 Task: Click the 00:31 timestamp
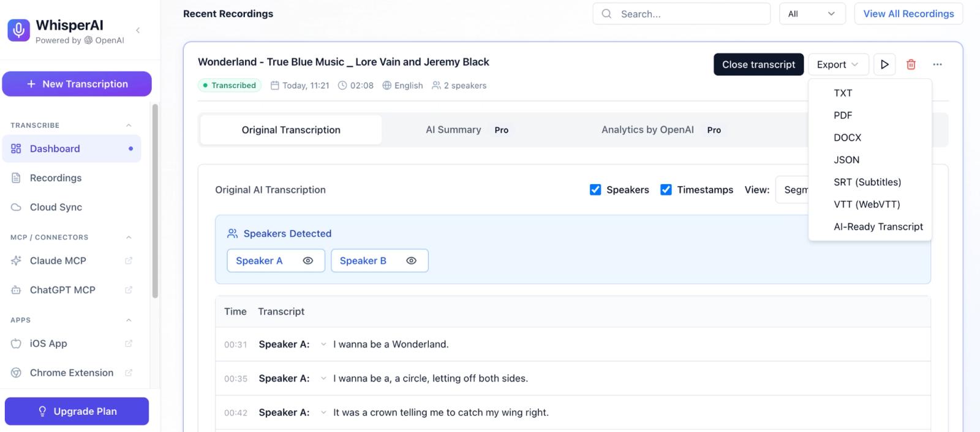click(x=235, y=344)
